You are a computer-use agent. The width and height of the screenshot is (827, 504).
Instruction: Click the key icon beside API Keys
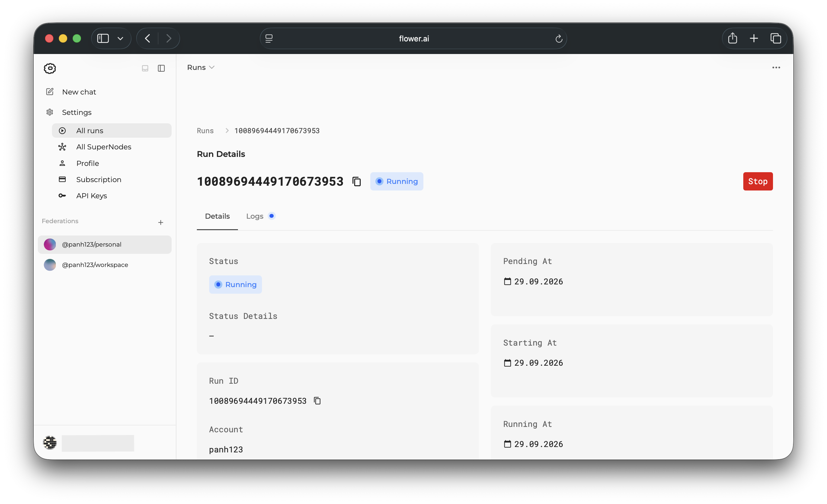[62, 196]
